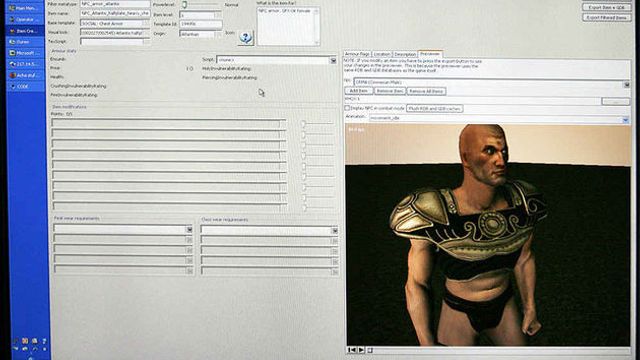640x360 pixels.
Task: Click the 3D character preview viewport
Action: (488, 235)
